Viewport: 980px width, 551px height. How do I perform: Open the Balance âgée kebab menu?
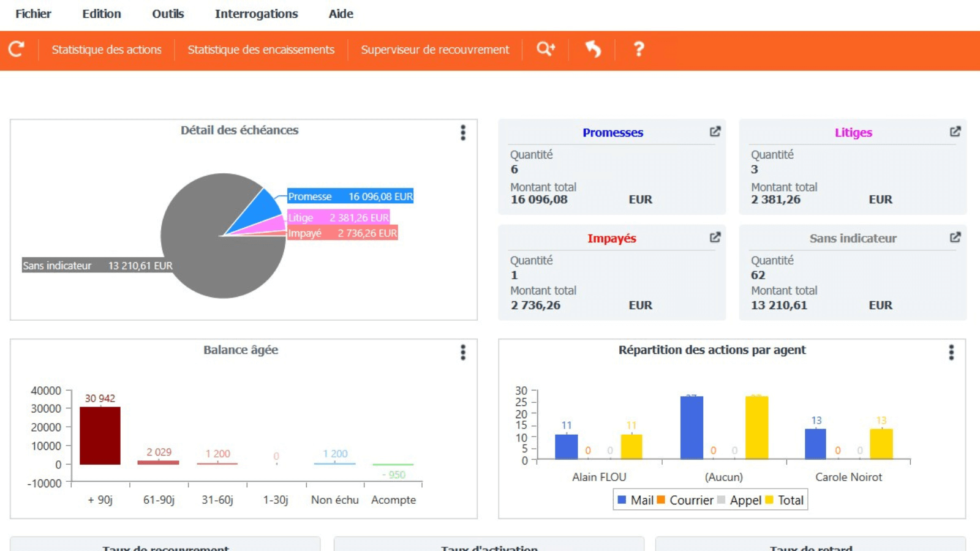coord(463,352)
